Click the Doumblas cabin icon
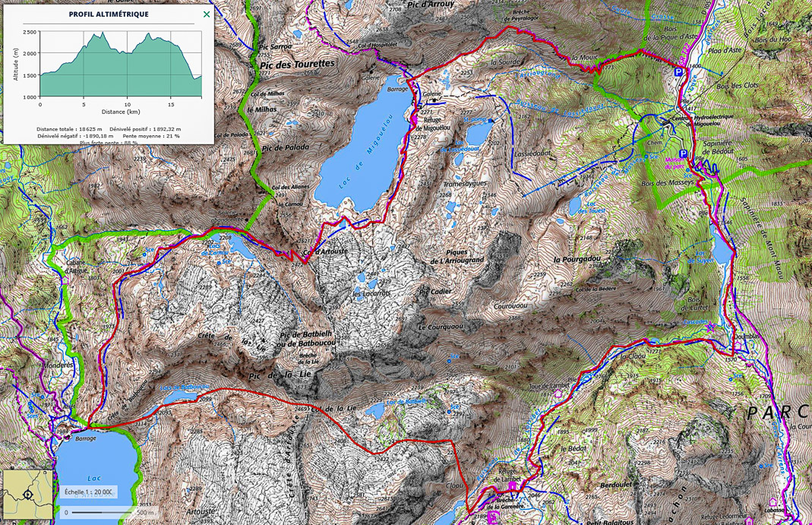The height and width of the screenshot is (525, 812). [738, 344]
